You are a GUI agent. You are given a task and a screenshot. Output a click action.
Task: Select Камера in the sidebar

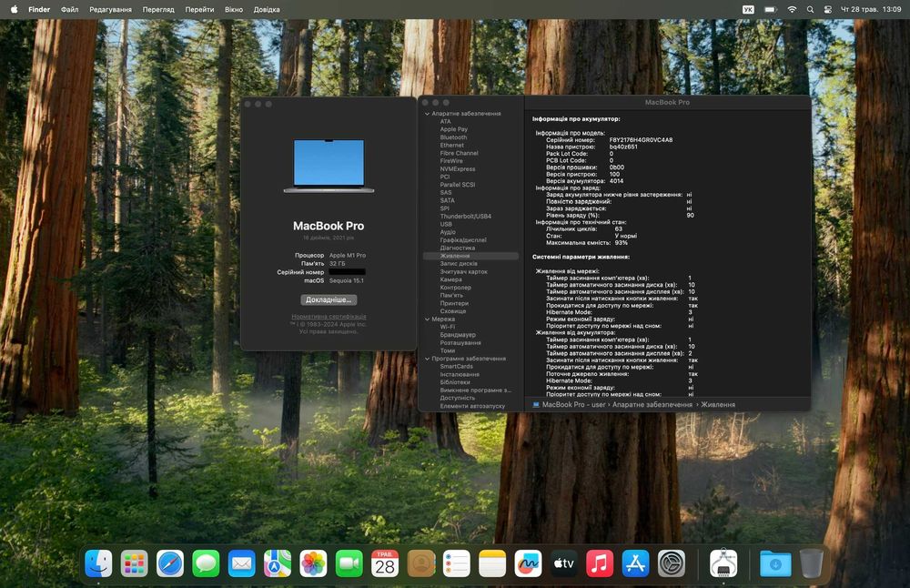point(451,279)
